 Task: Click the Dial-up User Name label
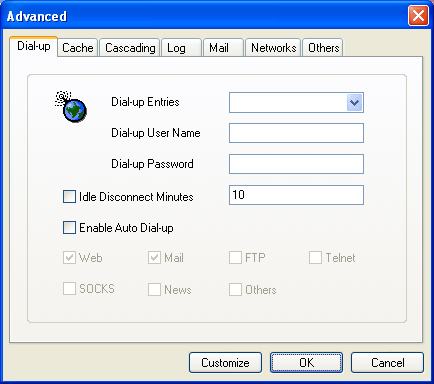[156, 133]
